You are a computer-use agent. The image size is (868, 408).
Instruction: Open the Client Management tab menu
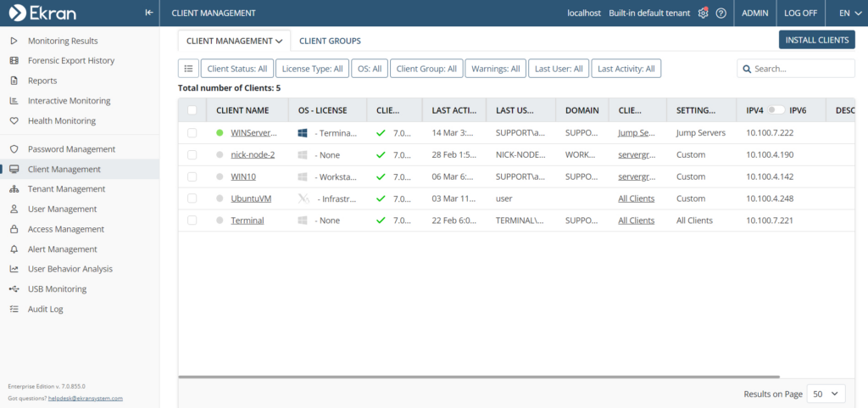(234, 41)
